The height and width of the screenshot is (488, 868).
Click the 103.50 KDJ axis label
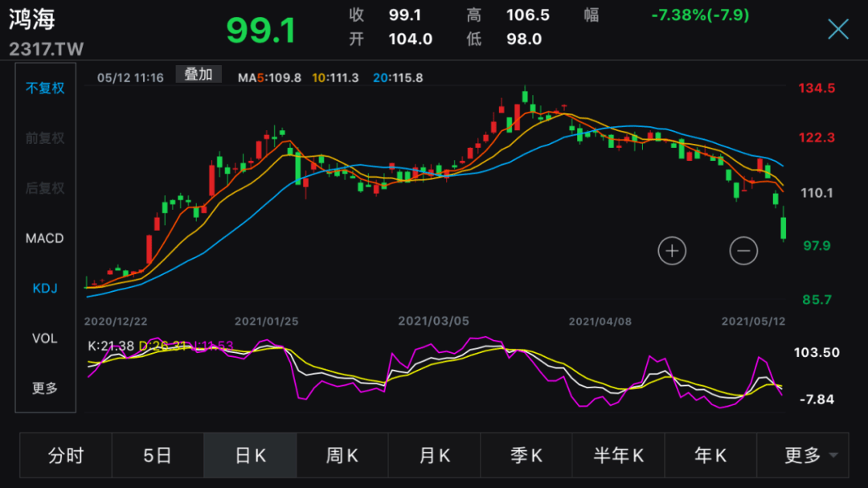pos(817,352)
